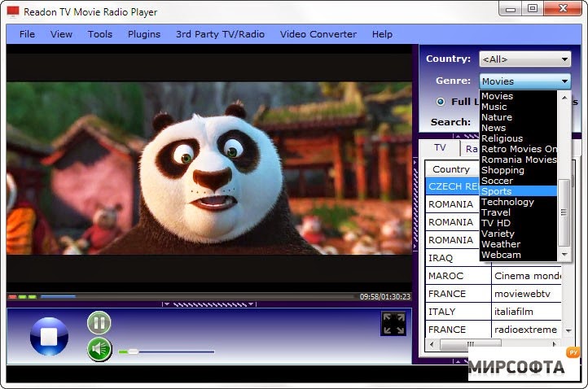Pick Technology from the genre list
The image size is (588, 389).
coord(518,202)
